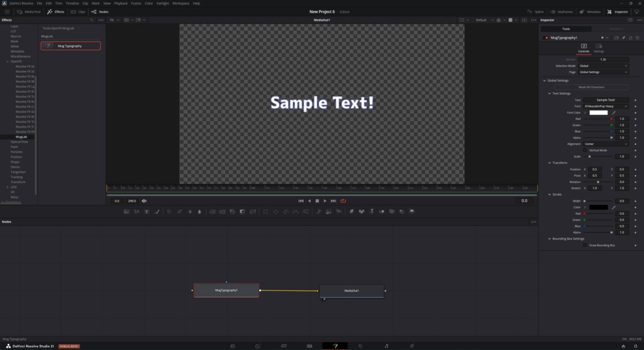
Task: Add a Polygon mask from the toolbar
Action: click(x=286, y=212)
